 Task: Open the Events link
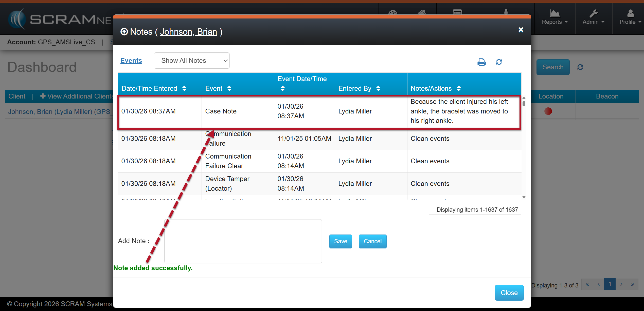click(x=131, y=61)
